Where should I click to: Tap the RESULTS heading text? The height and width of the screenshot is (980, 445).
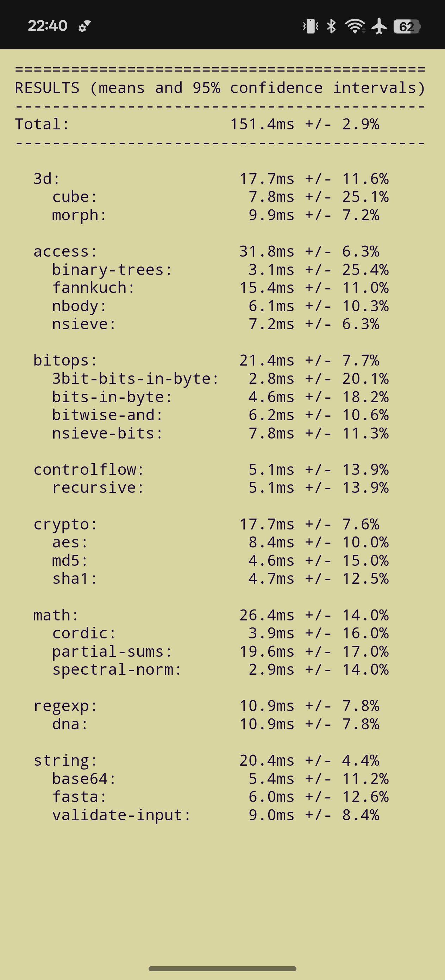click(47, 88)
